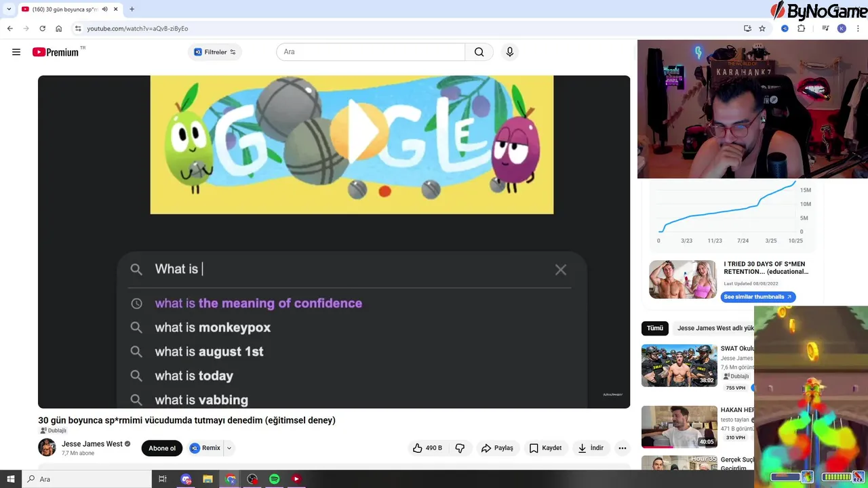This screenshot has width=868, height=488.
Task: Mute the tab via speaker icon
Action: [x=104, y=9]
